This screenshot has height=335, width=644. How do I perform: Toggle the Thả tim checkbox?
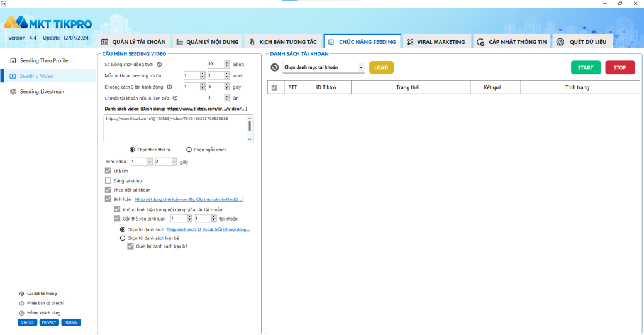click(108, 171)
